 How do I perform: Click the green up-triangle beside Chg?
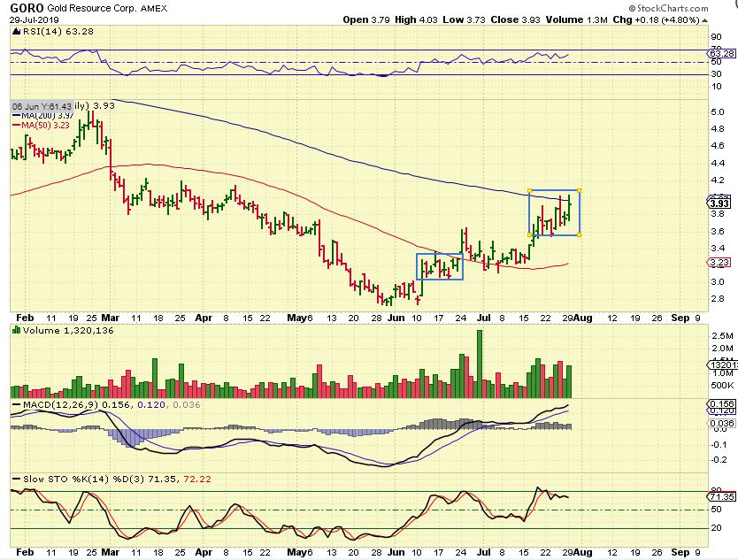point(704,20)
